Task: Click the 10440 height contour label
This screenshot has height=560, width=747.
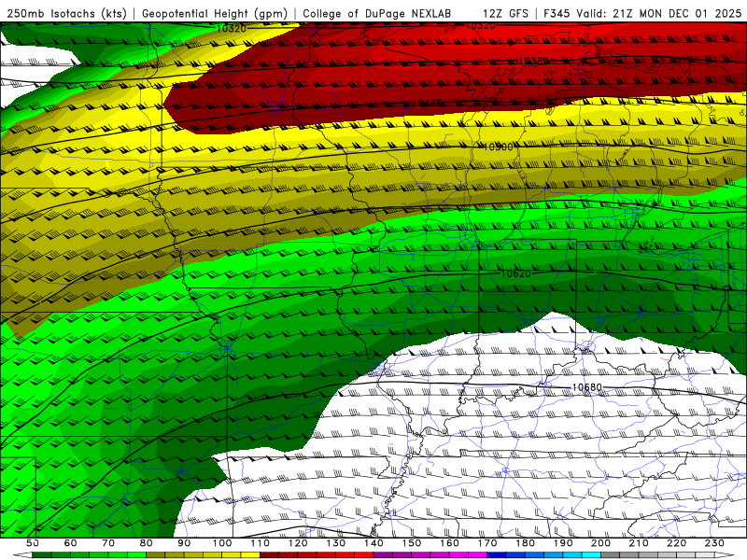Action: pos(427,103)
